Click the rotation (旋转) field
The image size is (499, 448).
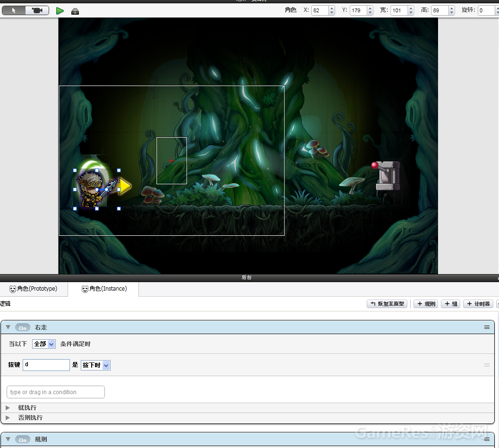point(486,10)
